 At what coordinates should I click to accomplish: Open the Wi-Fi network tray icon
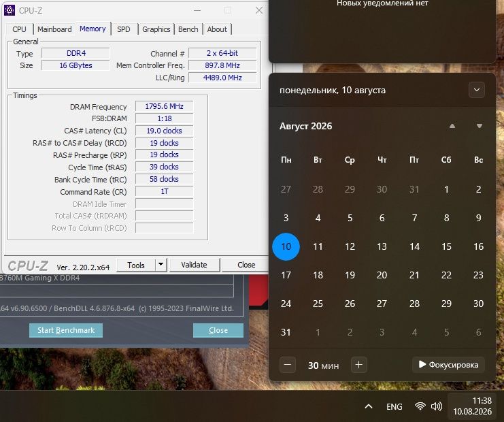420,406
